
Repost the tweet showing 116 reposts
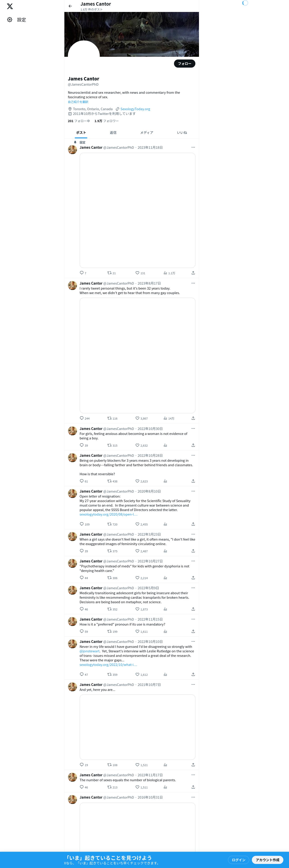pos(112,418)
